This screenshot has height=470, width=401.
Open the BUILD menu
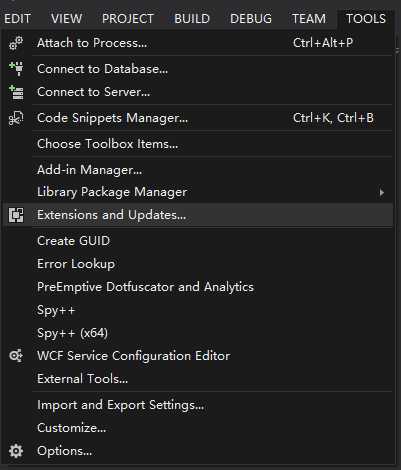(192, 19)
